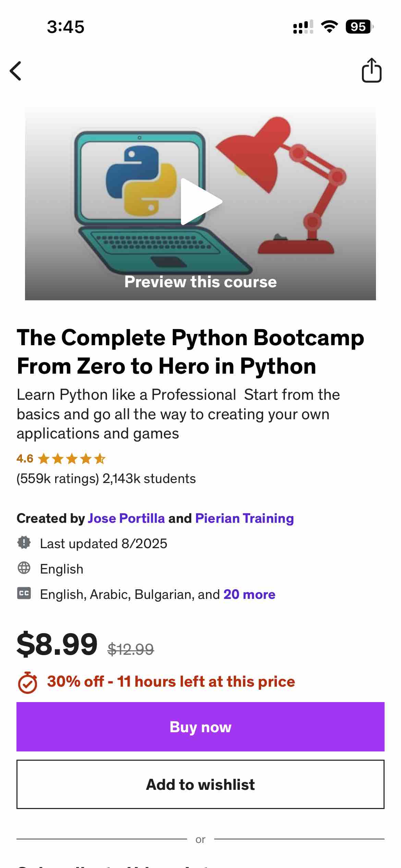
Task: Tap Preview this course text overlay
Action: [200, 282]
